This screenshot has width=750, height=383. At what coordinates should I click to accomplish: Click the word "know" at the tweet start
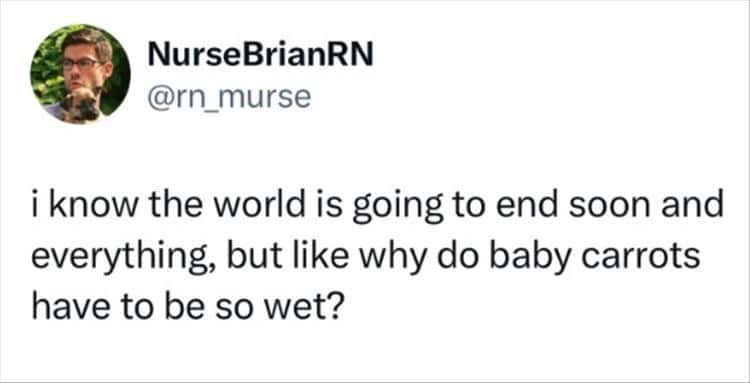[82, 207]
